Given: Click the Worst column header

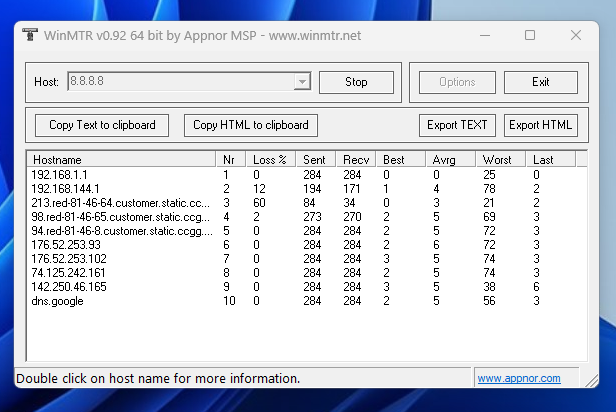Looking at the screenshot, I should coord(497,160).
